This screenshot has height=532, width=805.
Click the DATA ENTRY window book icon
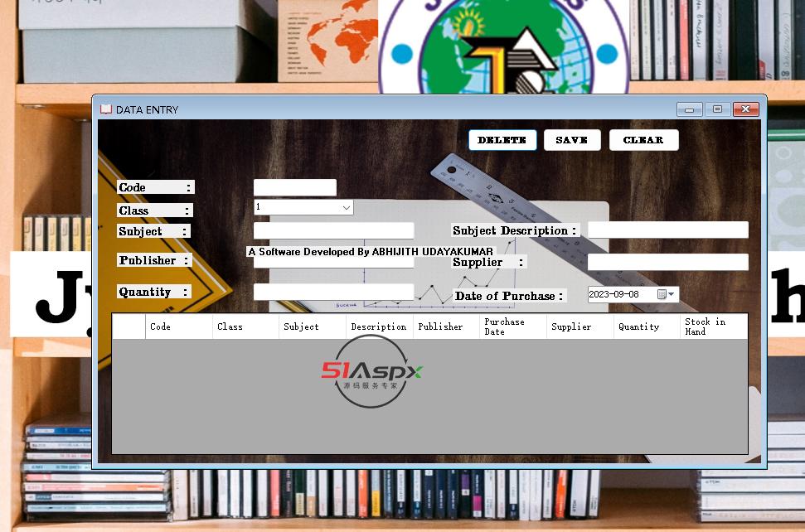pyautogui.click(x=106, y=109)
